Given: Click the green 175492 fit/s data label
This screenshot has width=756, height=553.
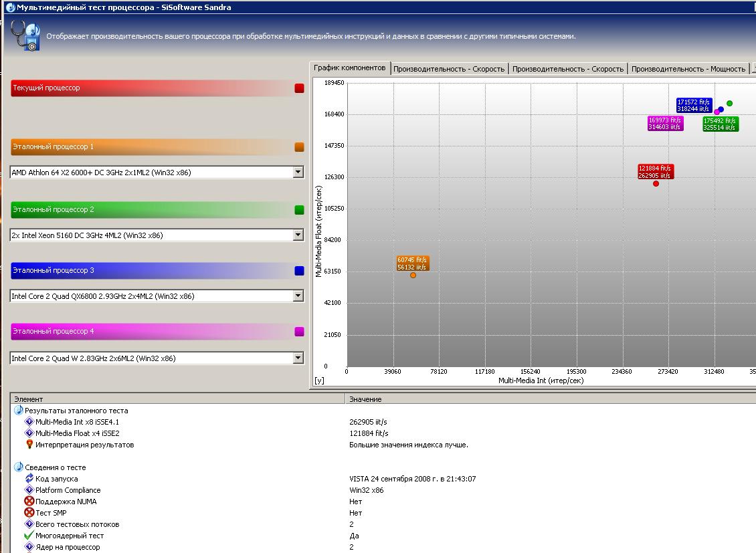Looking at the screenshot, I should (x=721, y=124).
